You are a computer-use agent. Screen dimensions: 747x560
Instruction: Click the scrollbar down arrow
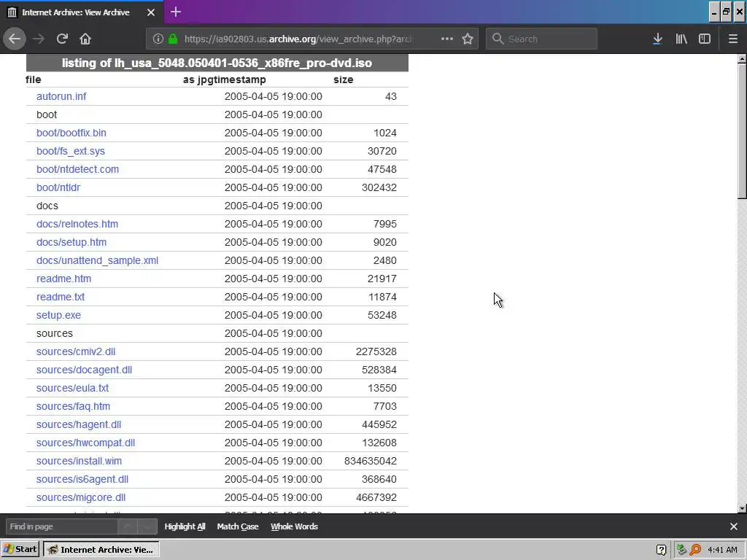[x=742, y=508]
